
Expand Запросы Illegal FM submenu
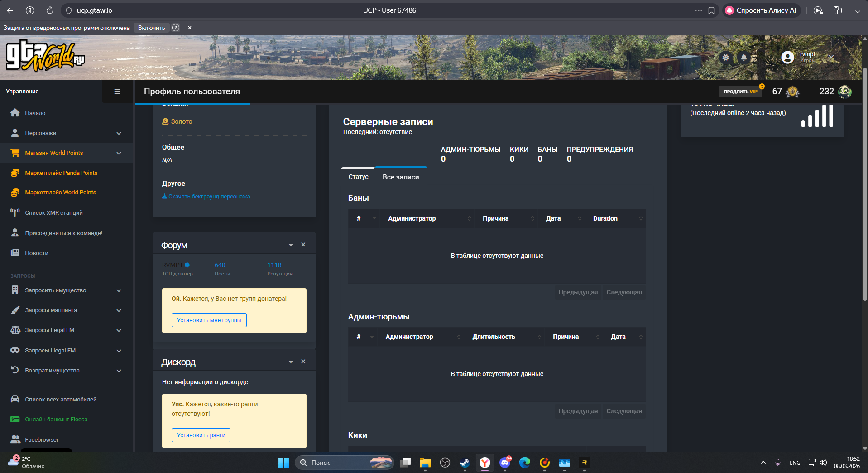coord(66,350)
